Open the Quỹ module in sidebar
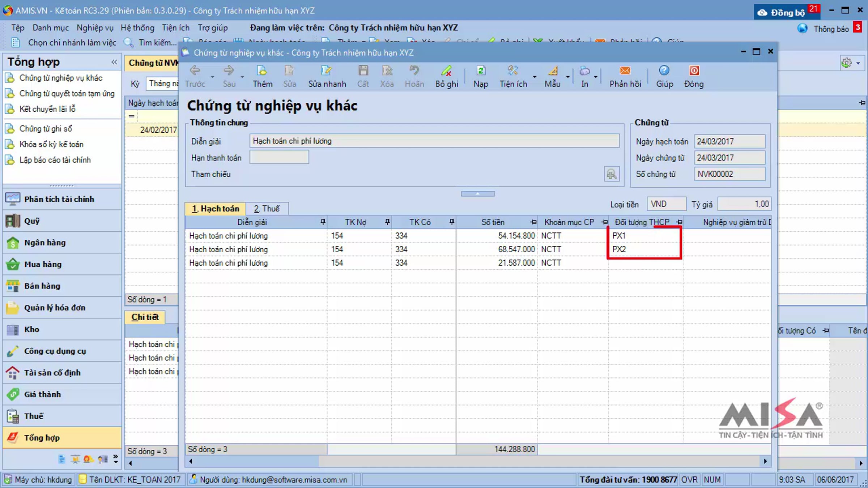The width and height of the screenshot is (868, 488). click(x=62, y=221)
